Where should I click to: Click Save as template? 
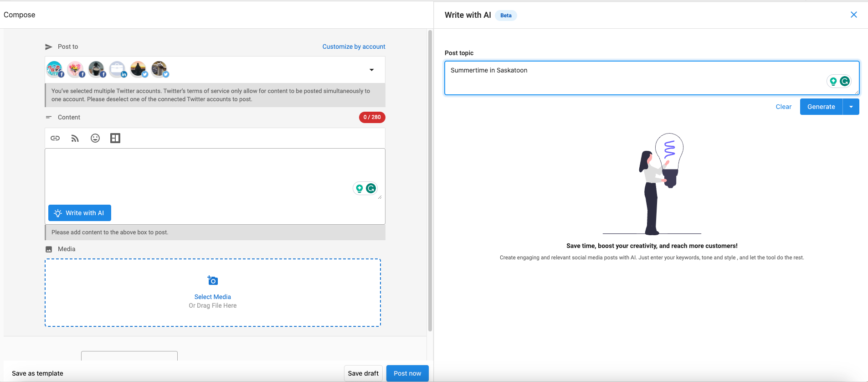coord(37,373)
